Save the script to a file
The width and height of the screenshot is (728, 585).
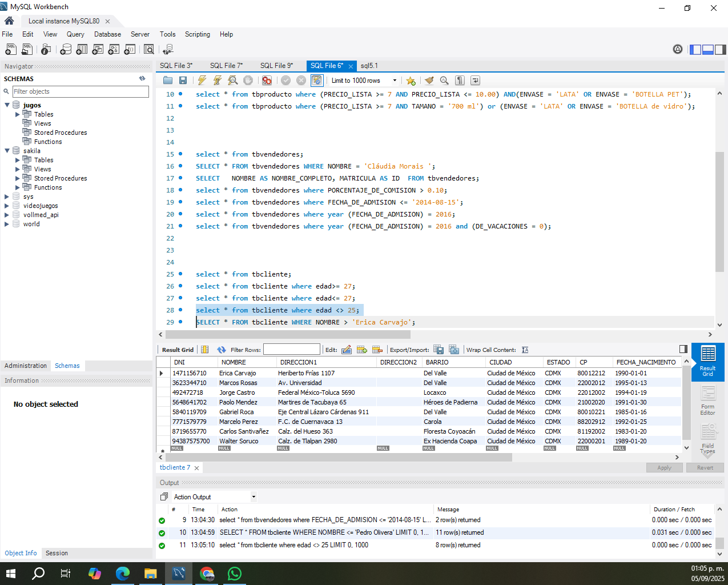click(x=183, y=81)
